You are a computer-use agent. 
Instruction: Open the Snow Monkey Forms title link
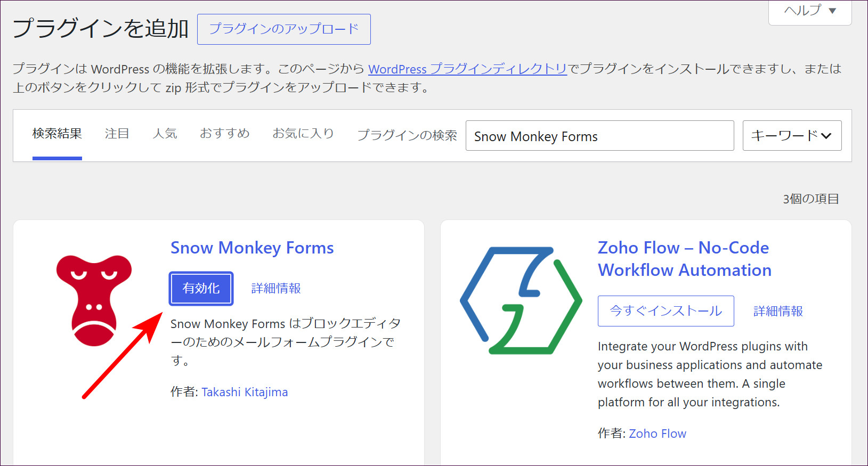coord(252,248)
